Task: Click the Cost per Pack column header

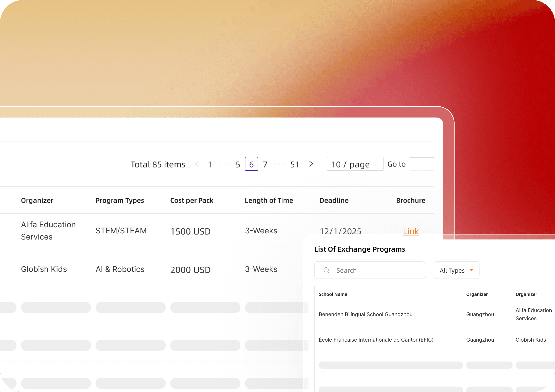Action: point(192,200)
